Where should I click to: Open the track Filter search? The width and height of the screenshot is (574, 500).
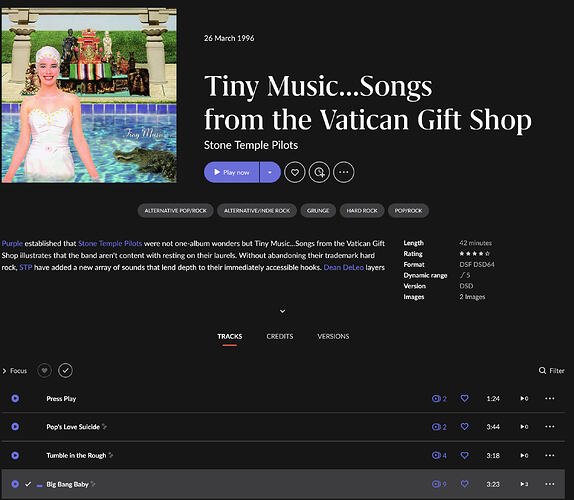(552, 371)
